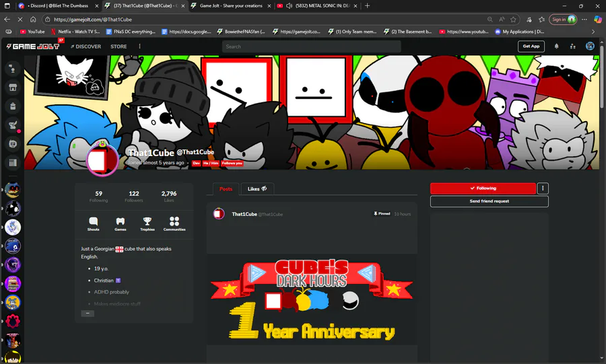Click the Game Jolt search field
Image resolution: width=606 pixels, height=364 pixels.
tap(312, 46)
